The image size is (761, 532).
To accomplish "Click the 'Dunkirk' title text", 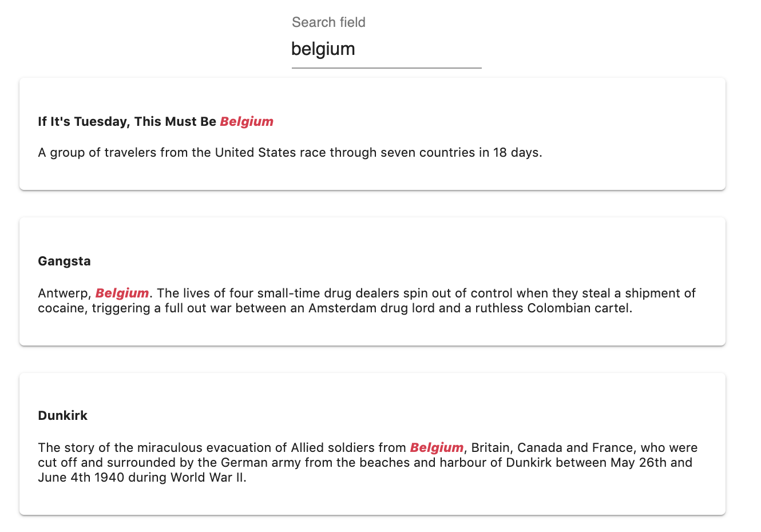I will pyautogui.click(x=62, y=415).
